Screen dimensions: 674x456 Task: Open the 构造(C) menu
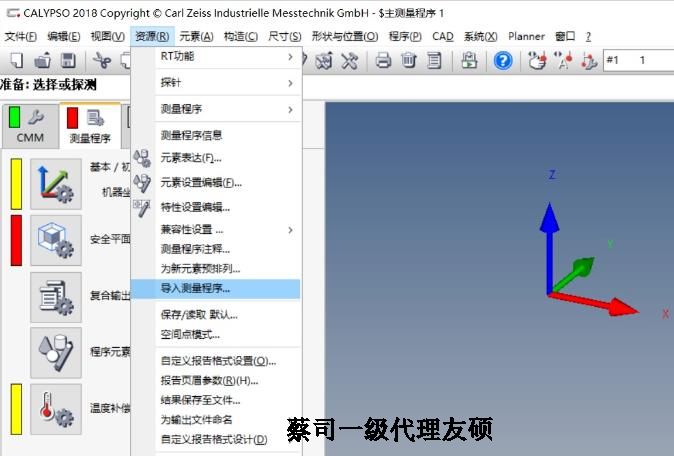(241, 37)
